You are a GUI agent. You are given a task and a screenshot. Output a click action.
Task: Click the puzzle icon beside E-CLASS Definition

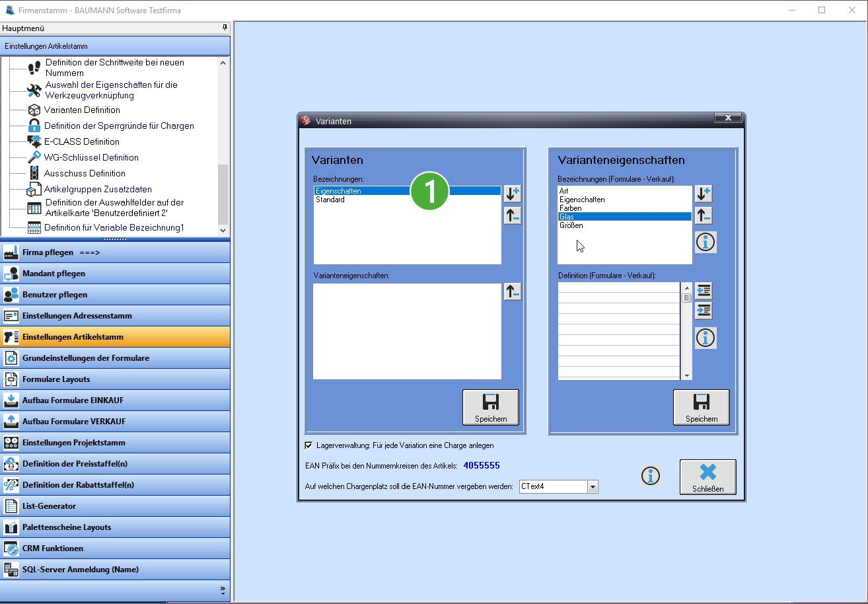[34, 141]
